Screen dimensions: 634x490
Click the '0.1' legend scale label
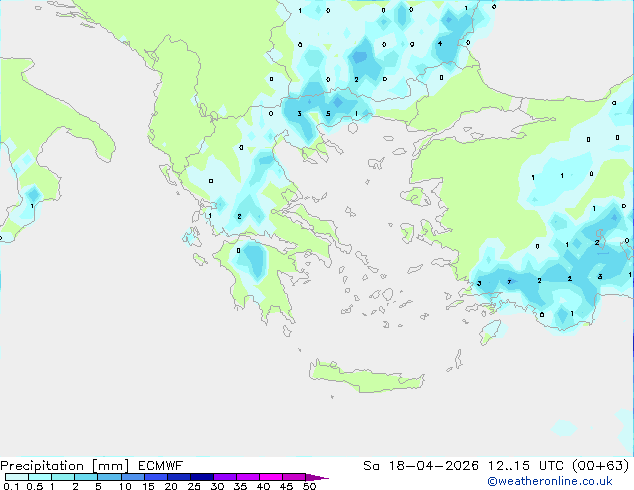[x=11, y=486]
